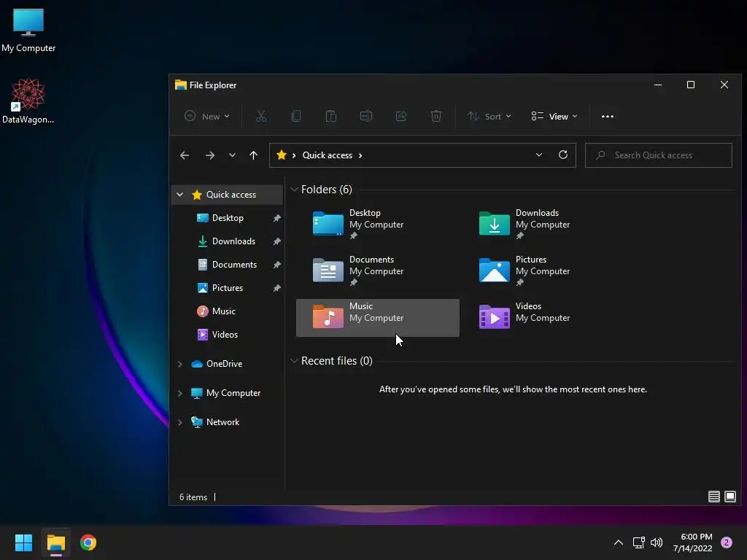Click the DataWagon shortcut on desktop
The width and height of the screenshot is (747, 560).
[28, 101]
